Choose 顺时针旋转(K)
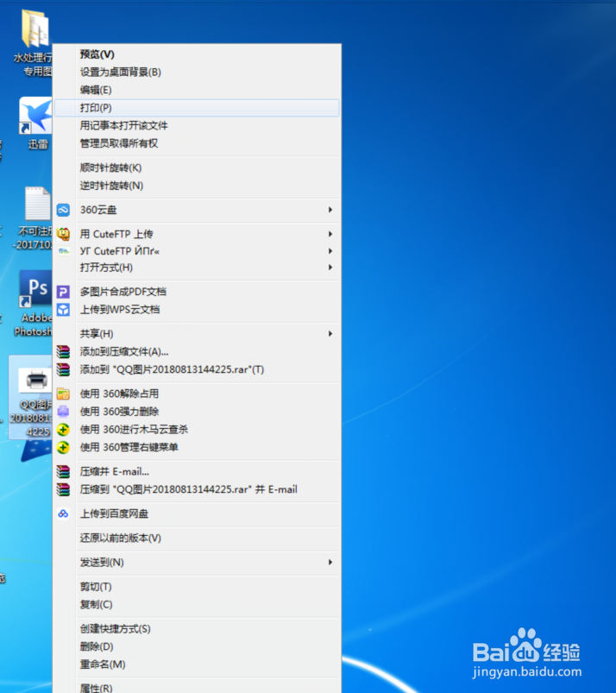This screenshot has width=616, height=693. (197, 168)
